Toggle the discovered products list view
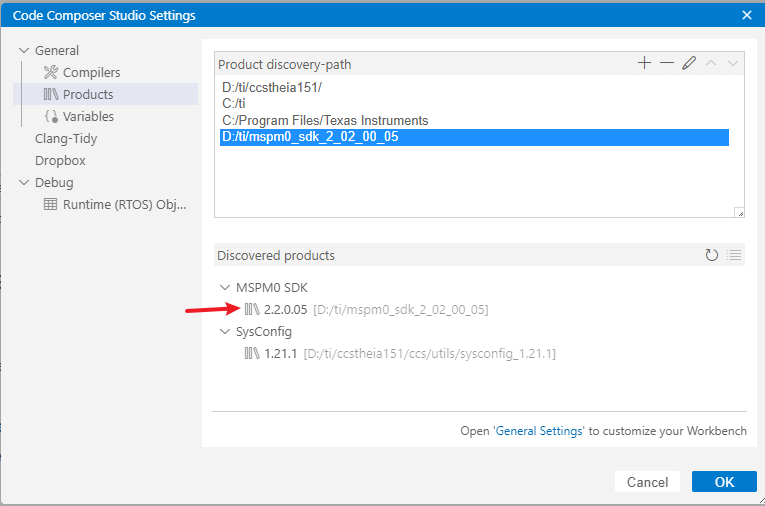Viewport: 765px width, 506px height. [x=734, y=255]
